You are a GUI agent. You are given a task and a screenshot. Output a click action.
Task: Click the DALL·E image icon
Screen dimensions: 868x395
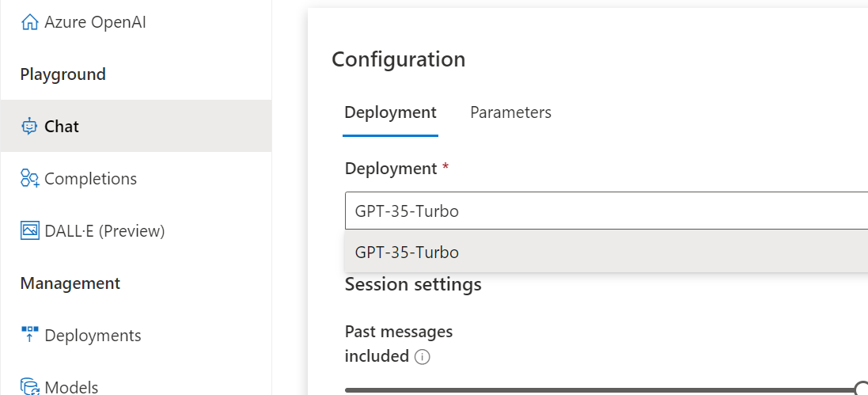point(30,231)
